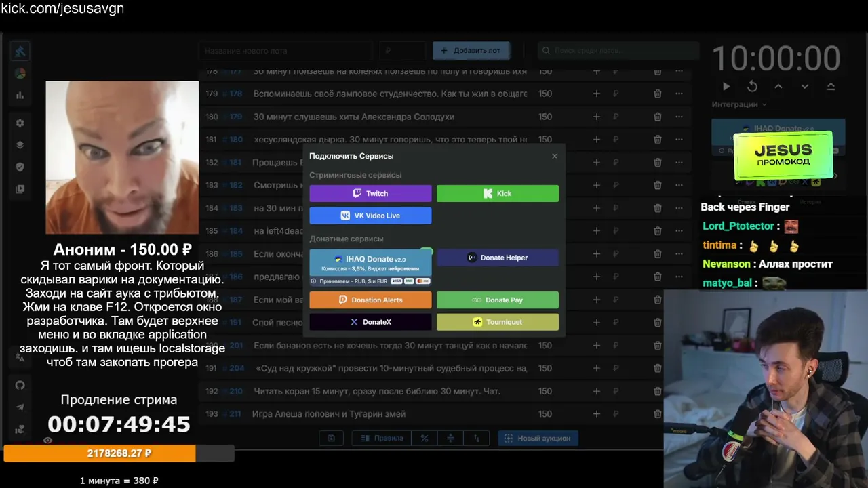The image size is (868, 488).
Task: Select the 30 минут слушаешь хиты lot text
Action: click(354, 117)
